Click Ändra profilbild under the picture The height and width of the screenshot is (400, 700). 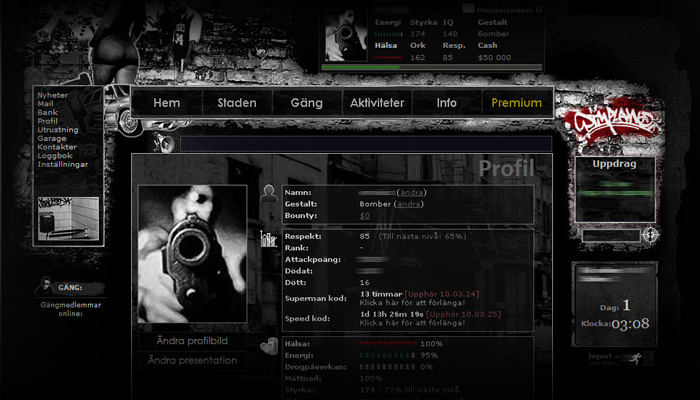[x=192, y=341]
